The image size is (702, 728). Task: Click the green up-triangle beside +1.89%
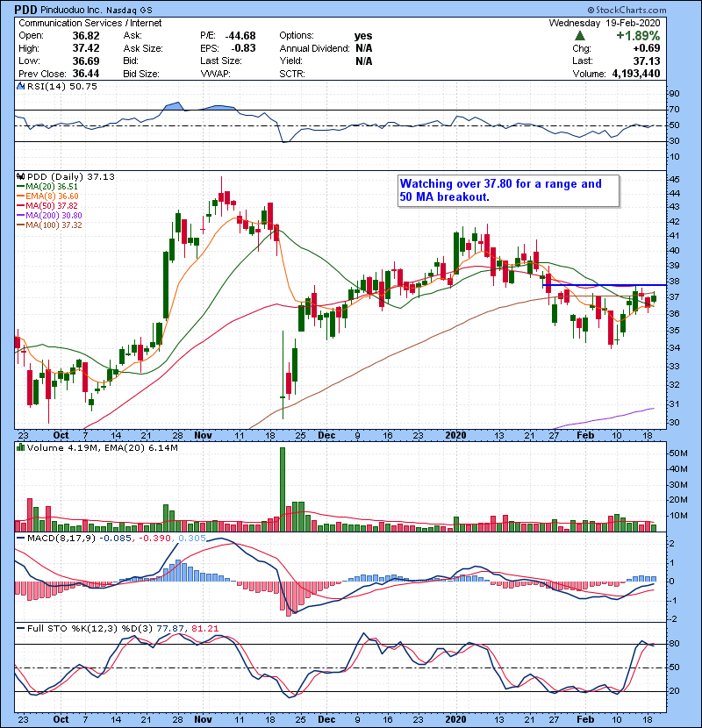coord(579,35)
